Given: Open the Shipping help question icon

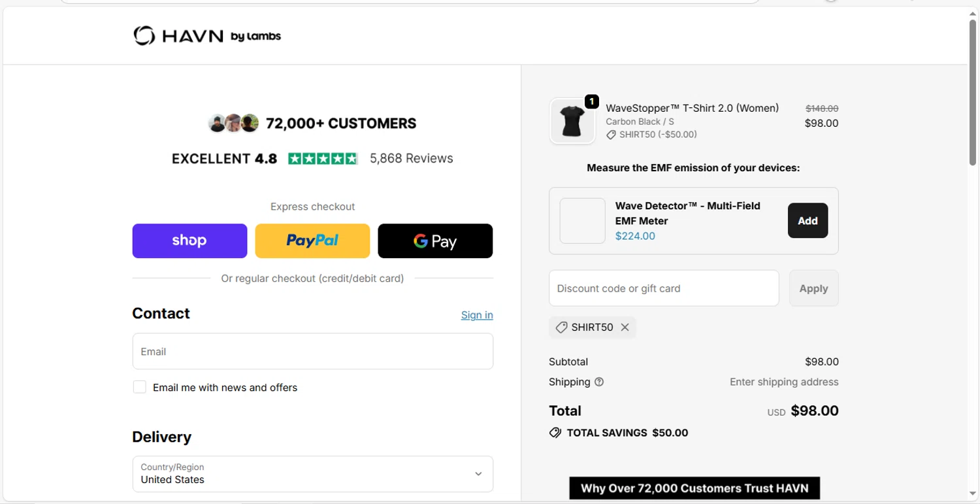Looking at the screenshot, I should click(x=599, y=382).
